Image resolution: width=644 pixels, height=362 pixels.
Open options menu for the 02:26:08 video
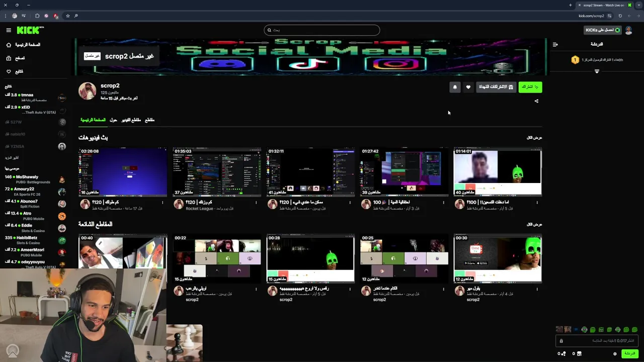click(162, 203)
